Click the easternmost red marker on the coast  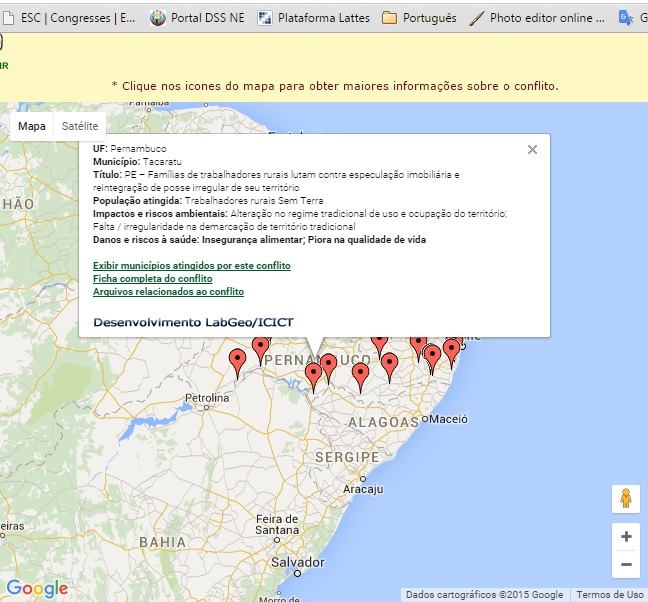[451, 350]
